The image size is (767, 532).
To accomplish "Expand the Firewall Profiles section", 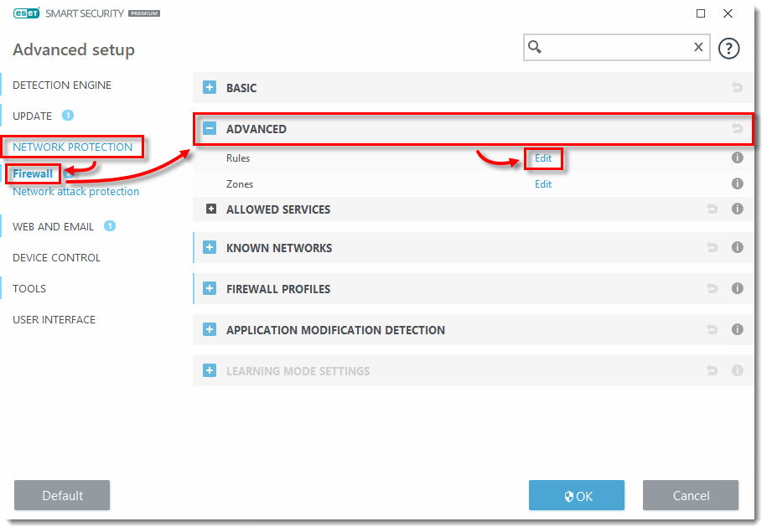I will [x=210, y=288].
